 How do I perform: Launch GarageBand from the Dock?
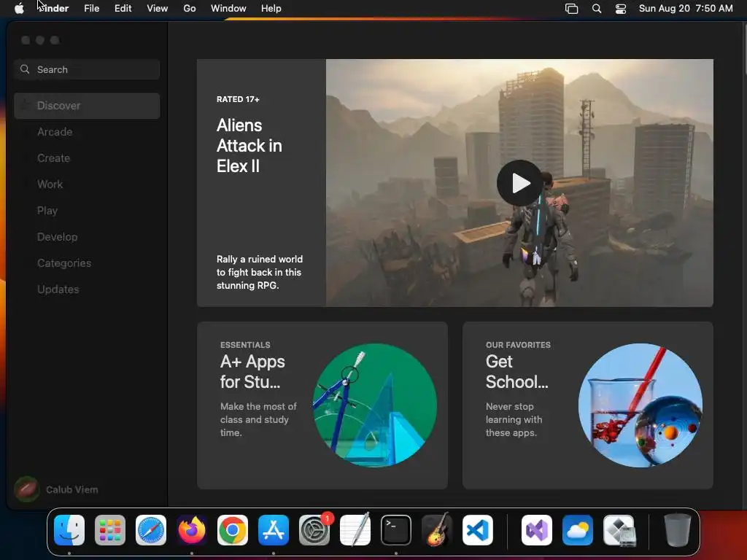(x=437, y=530)
